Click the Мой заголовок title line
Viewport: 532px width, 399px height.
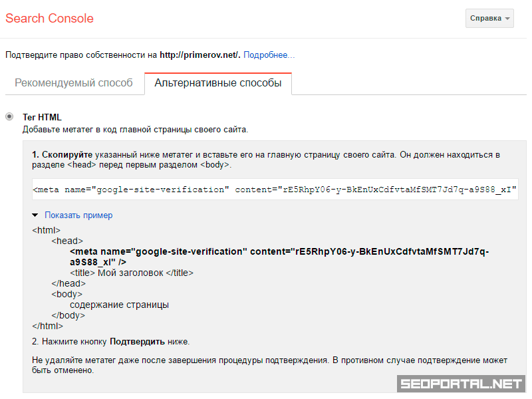132,273
